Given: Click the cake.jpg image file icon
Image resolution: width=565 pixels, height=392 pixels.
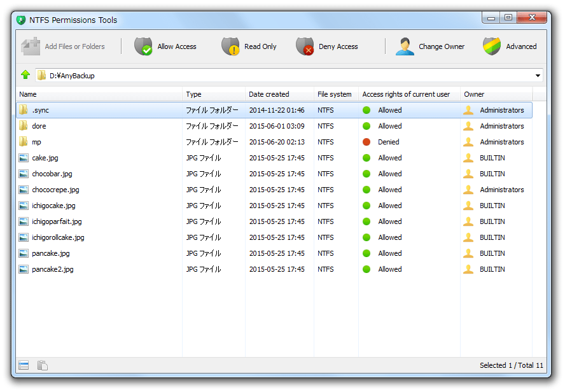Looking at the screenshot, I should pos(24,158).
